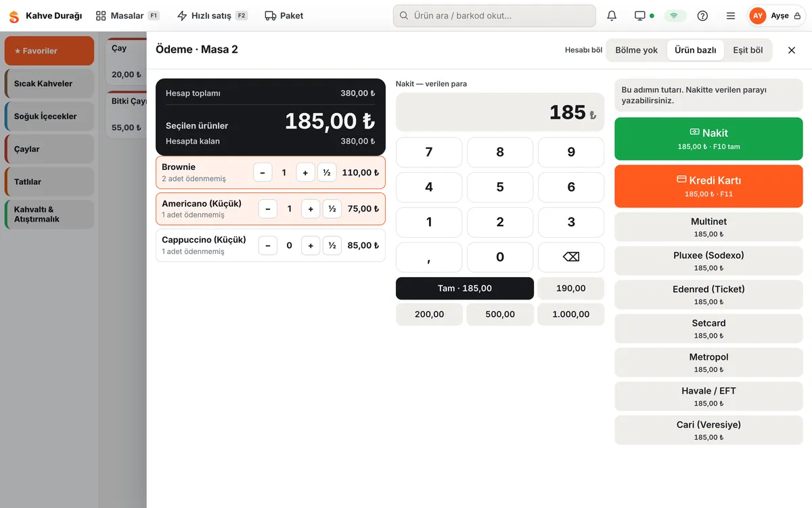Pay 185,00 ₺ with Nakit

click(x=708, y=139)
